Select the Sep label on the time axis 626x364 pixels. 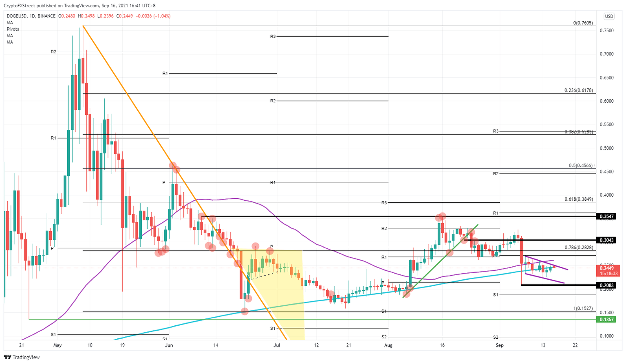pos(500,345)
